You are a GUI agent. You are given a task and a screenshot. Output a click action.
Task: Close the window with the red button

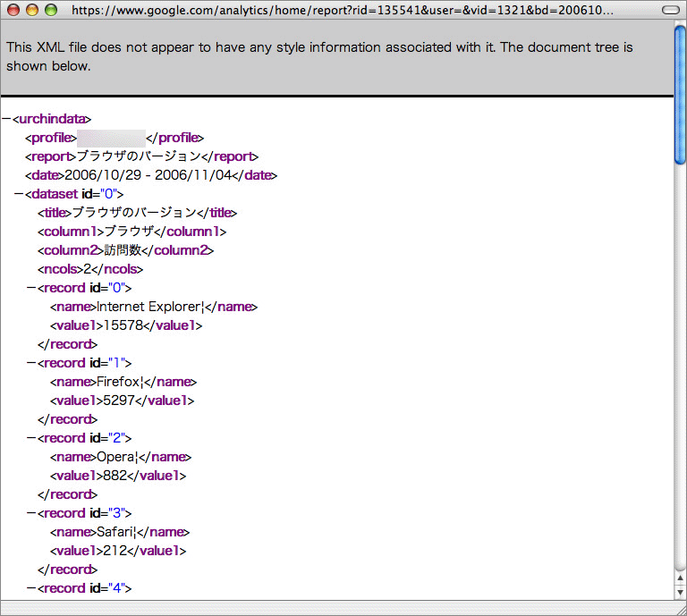(13, 10)
